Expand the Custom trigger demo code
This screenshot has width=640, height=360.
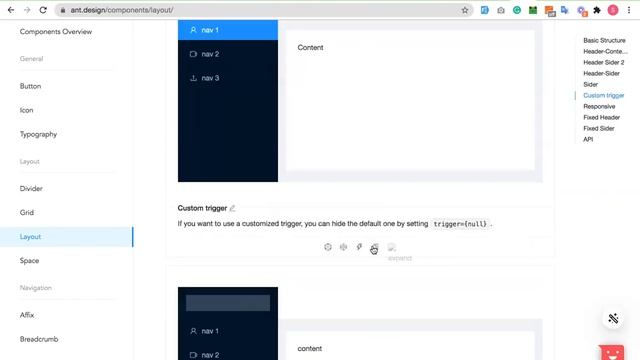coord(391,247)
